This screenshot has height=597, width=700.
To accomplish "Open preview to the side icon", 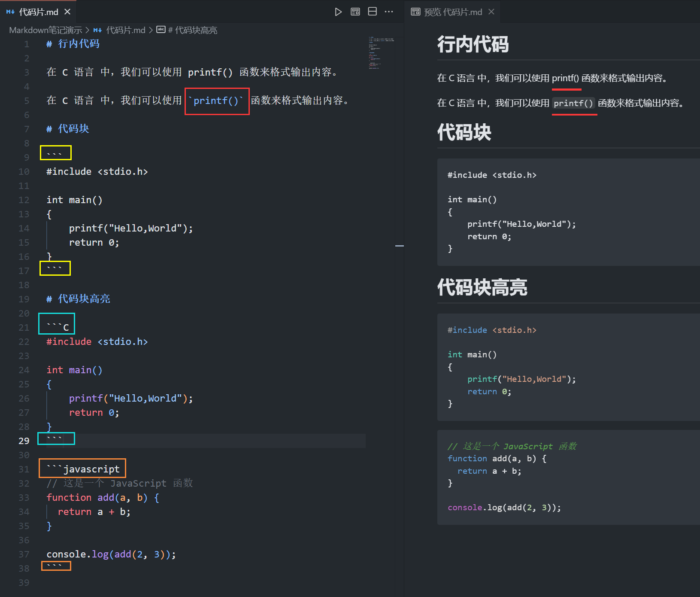I will point(355,12).
